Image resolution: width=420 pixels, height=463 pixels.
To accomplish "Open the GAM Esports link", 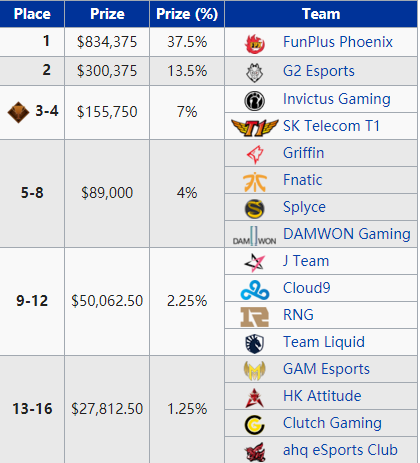I will coord(326,369).
